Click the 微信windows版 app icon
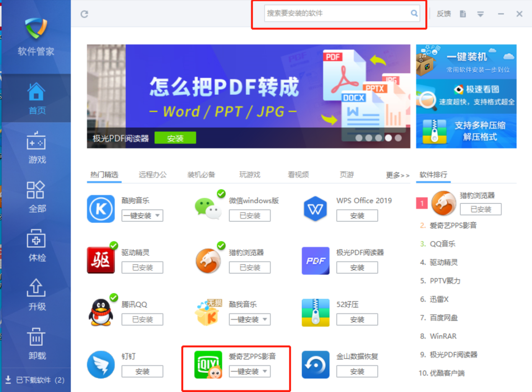 pos(208,209)
